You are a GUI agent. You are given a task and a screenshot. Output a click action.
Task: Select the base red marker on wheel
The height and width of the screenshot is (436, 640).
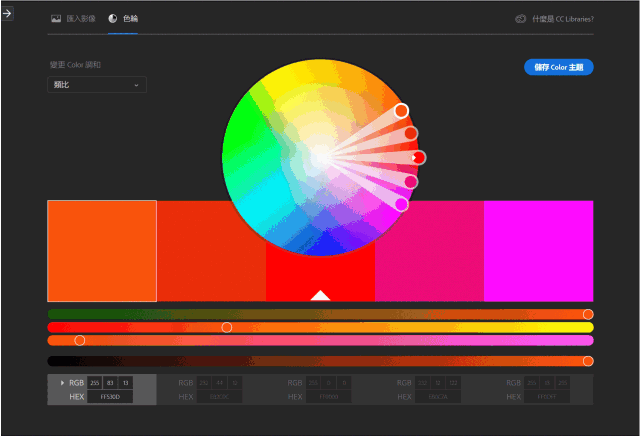[x=419, y=158]
